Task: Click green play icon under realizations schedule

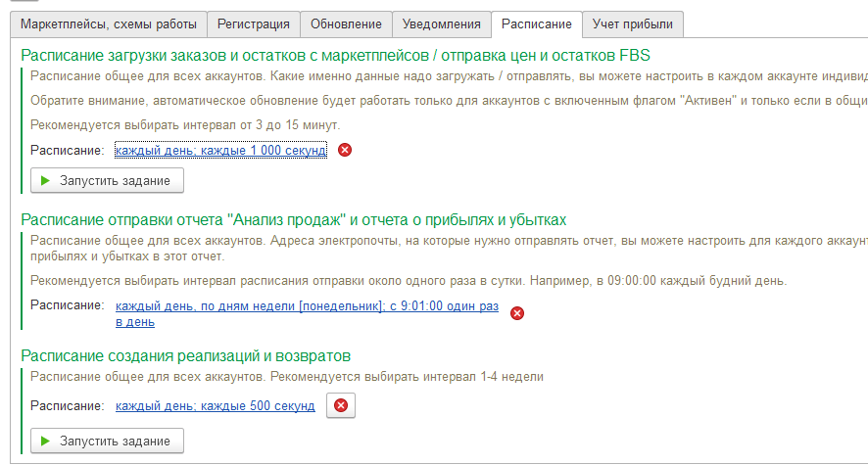Action: point(46,442)
